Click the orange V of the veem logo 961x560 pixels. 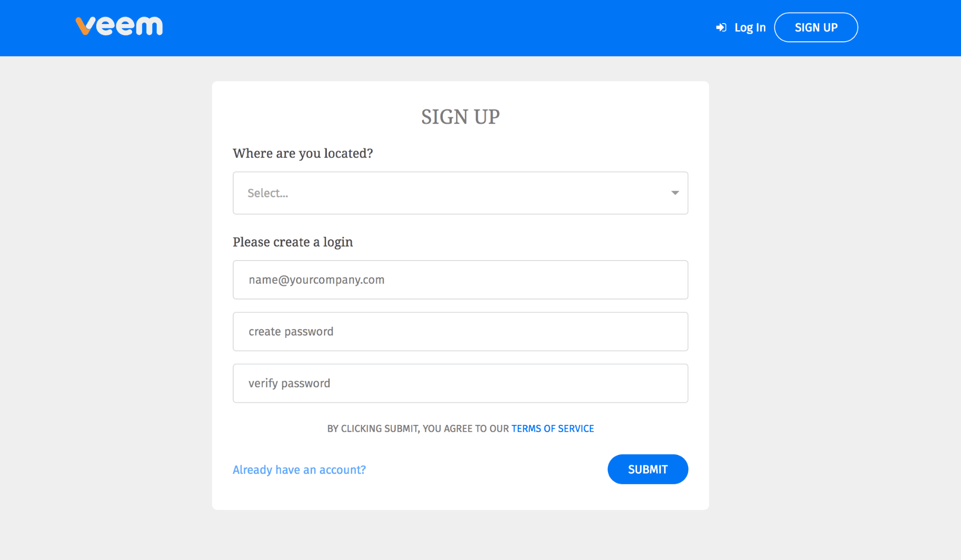tap(84, 26)
